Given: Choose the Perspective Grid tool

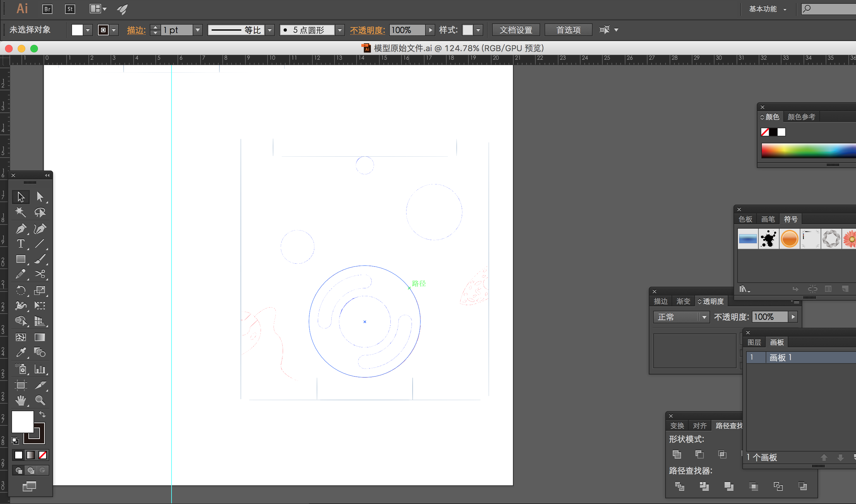Looking at the screenshot, I should 40,321.
